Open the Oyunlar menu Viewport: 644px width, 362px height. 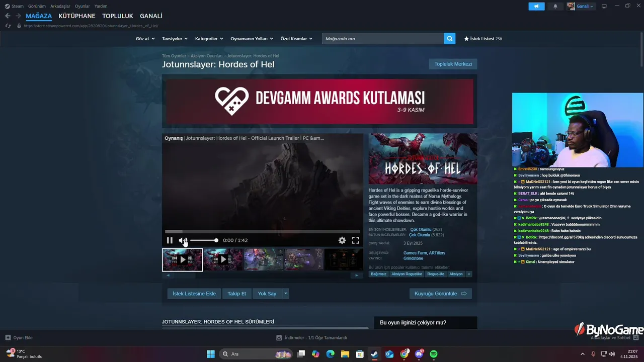click(x=83, y=6)
